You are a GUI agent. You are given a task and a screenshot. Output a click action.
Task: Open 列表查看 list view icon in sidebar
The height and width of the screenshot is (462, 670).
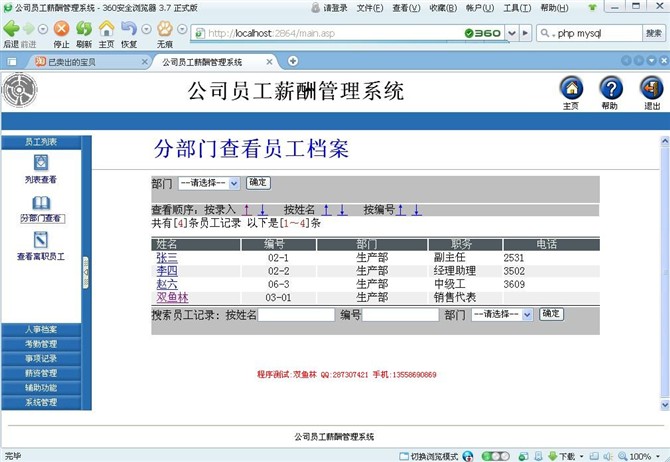tap(41, 163)
